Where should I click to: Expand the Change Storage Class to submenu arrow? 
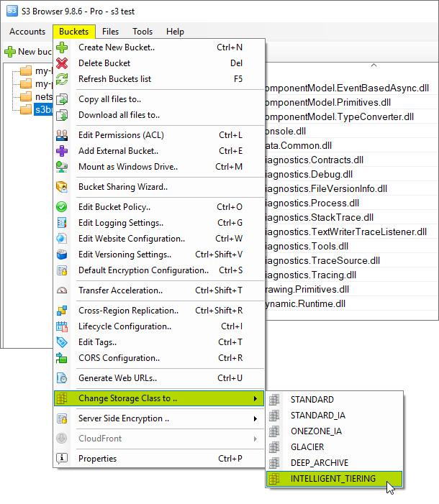255,398
